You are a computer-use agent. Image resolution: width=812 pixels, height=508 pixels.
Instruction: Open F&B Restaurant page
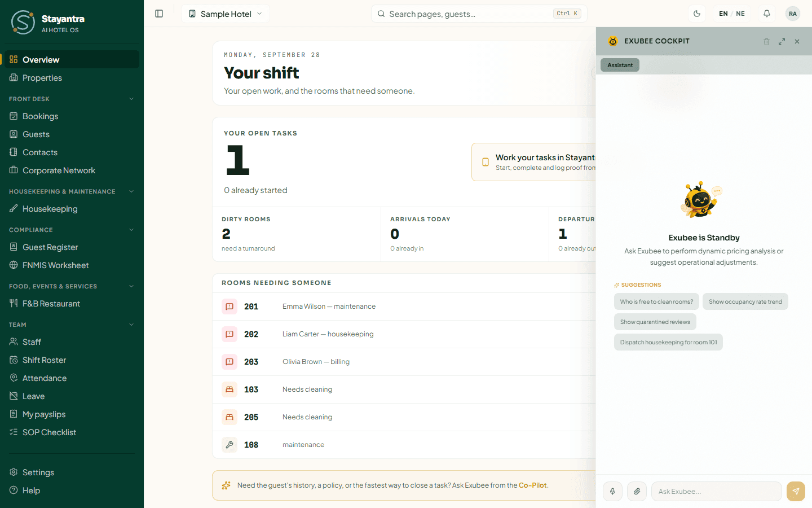(x=72, y=304)
